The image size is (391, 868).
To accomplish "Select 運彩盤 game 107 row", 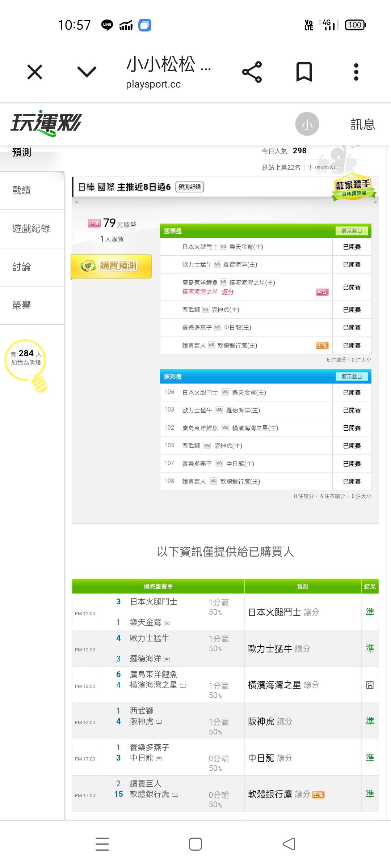I will tap(266, 464).
